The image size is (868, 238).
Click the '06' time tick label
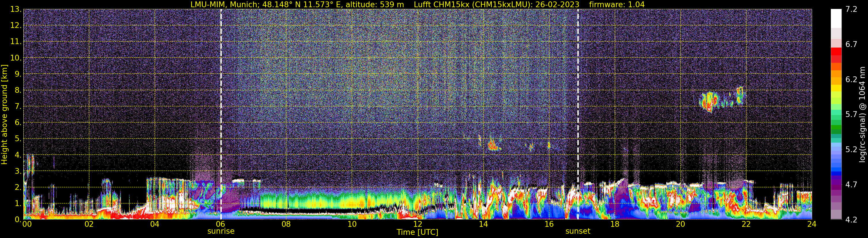[220, 224]
